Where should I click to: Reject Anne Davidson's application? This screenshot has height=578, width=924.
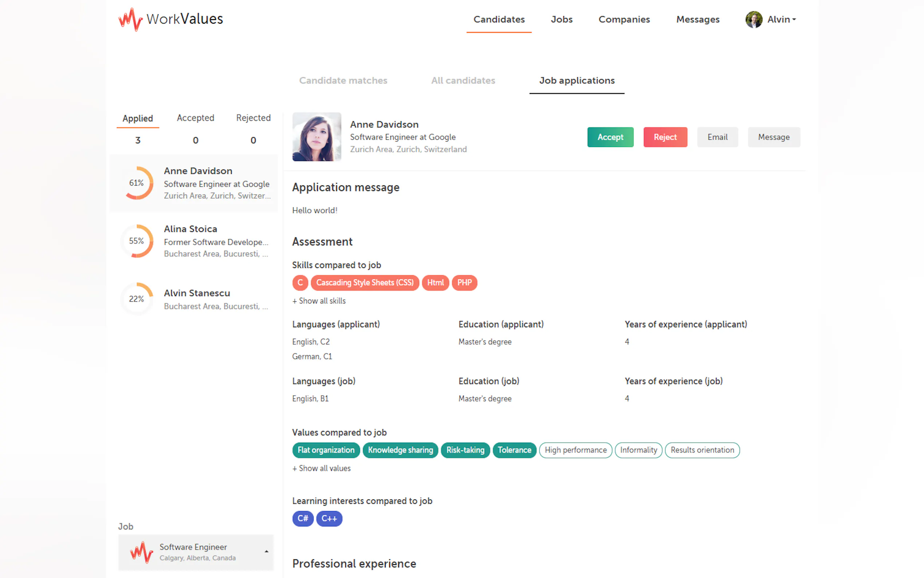coord(665,137)
